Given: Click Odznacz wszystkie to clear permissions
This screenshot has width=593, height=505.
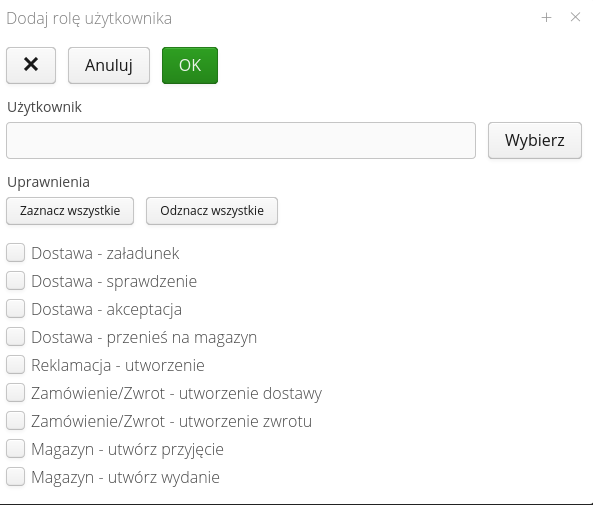Looking at the screenshot, I should pos(212,211).
